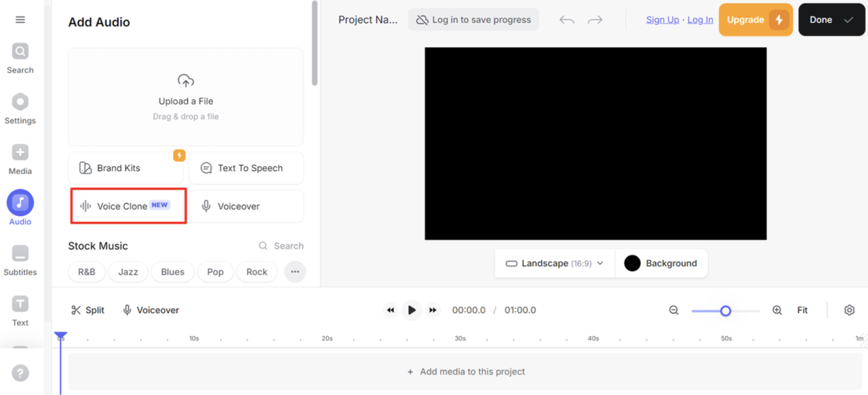Open the Sign Up link
The width and height of the screenshot is (868, 395).
tap(663, 20)
